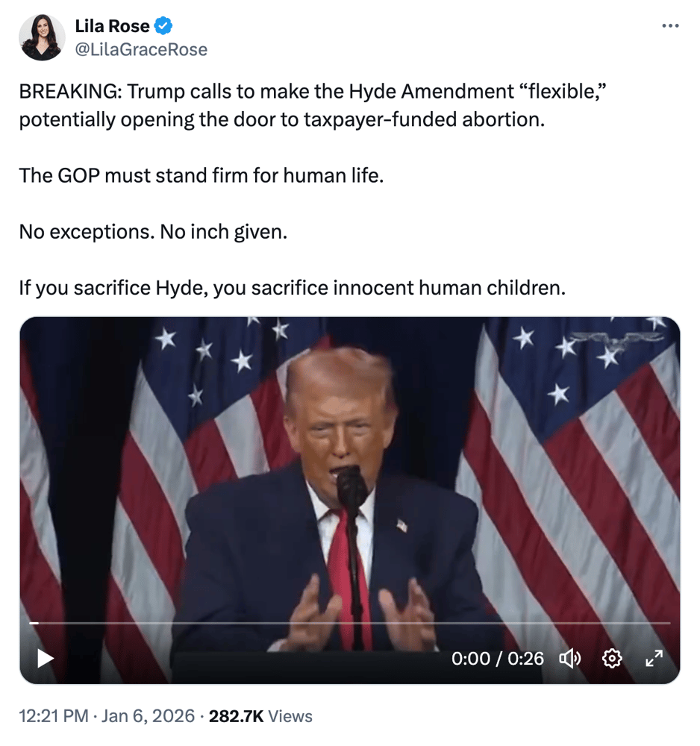
Task: Seek along the video progress bar track
Action: tap(351, 623)
